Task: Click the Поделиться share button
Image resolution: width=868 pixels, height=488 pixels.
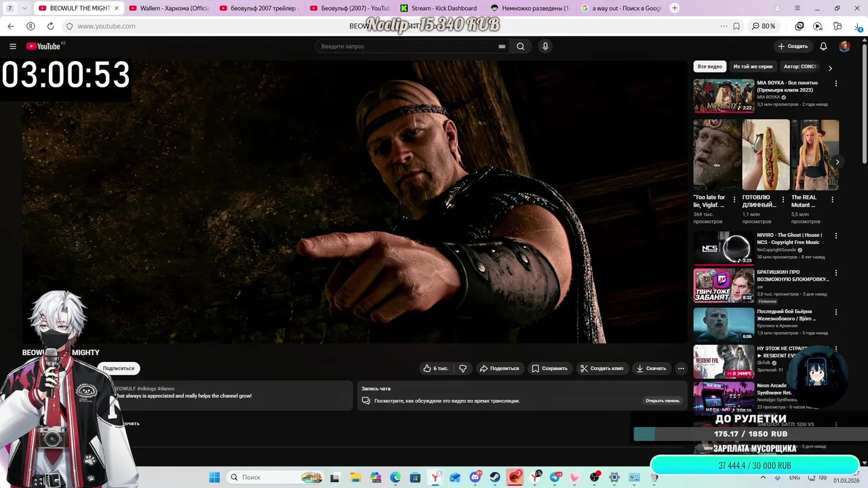Action: 500,368
